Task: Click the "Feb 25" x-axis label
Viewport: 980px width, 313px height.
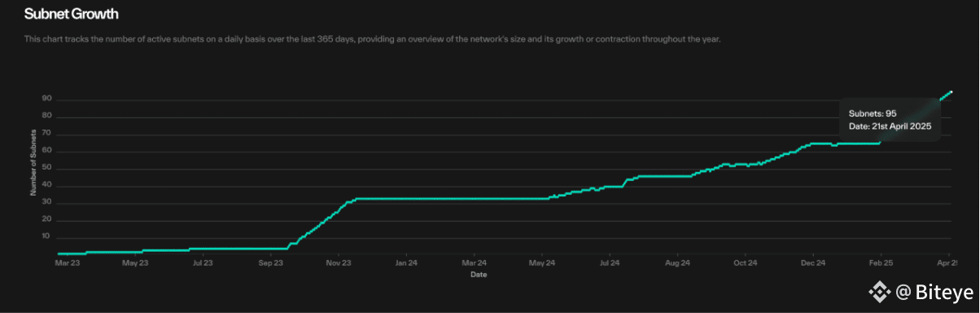Action: 881,263
